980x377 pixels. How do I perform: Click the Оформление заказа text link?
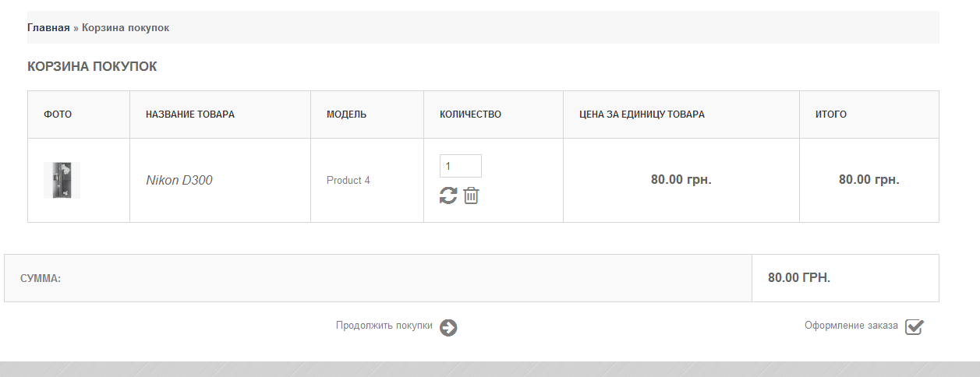coord(851,326)
